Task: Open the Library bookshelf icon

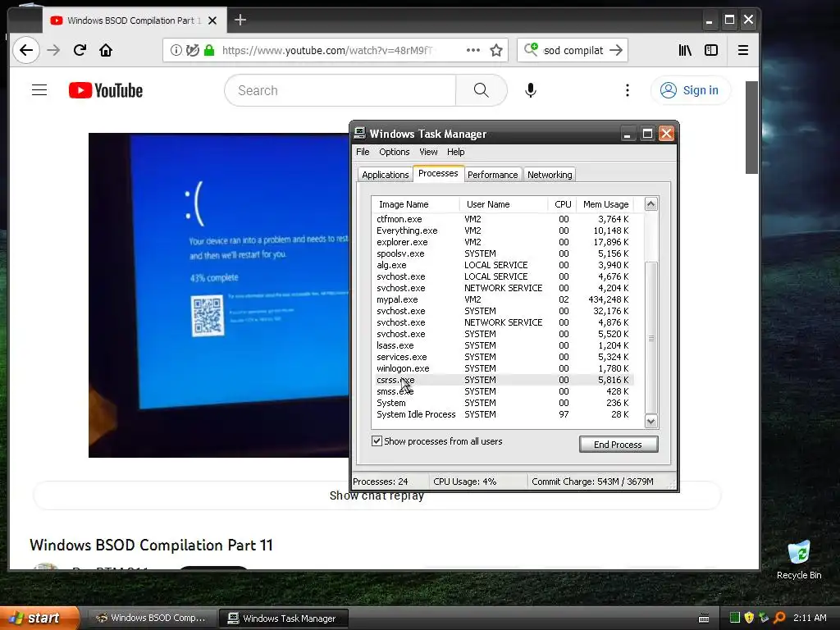Action: click(685, 50)
